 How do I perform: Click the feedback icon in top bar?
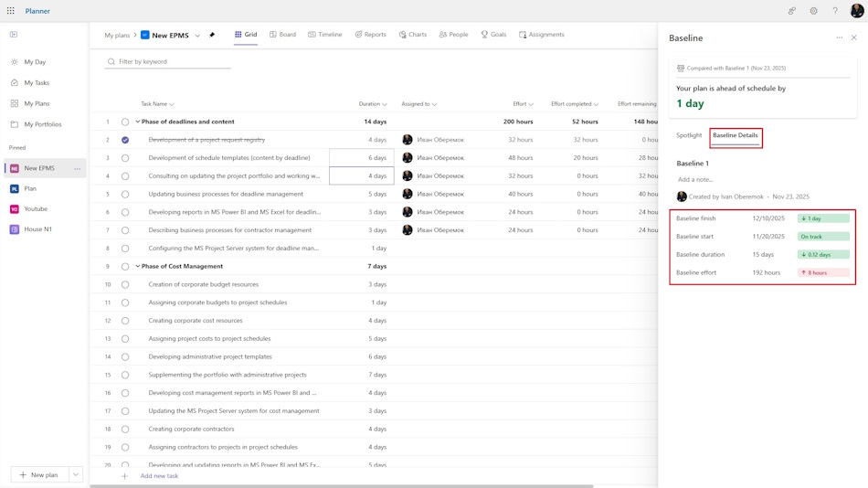pyautogui.click(x=792, y=11)
